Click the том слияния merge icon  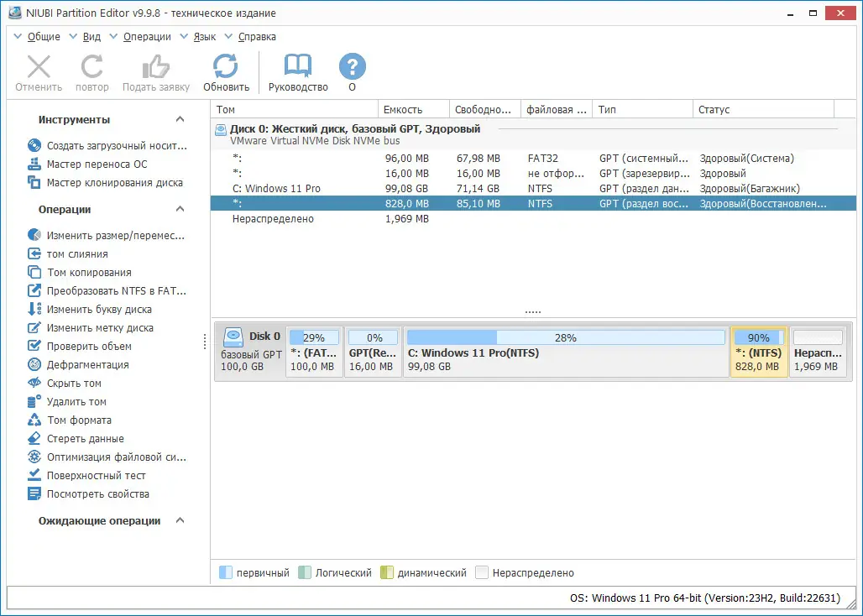tap(34, 254)
